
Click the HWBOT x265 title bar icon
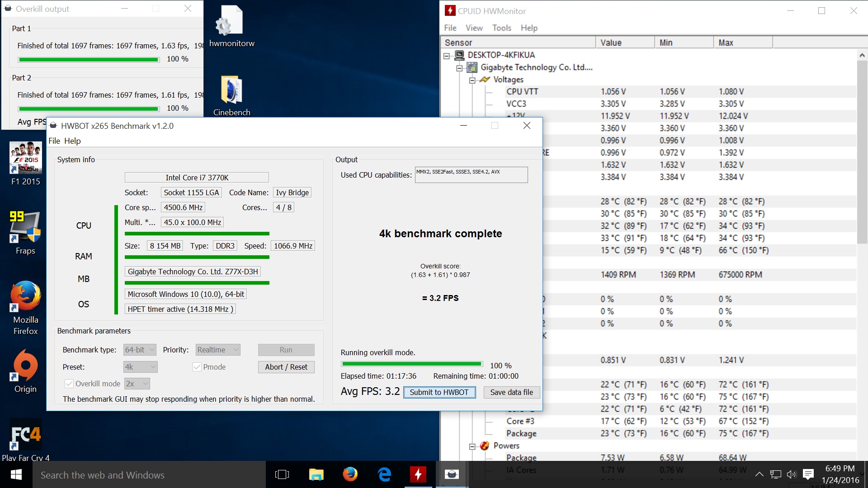(x=53, y=126)
